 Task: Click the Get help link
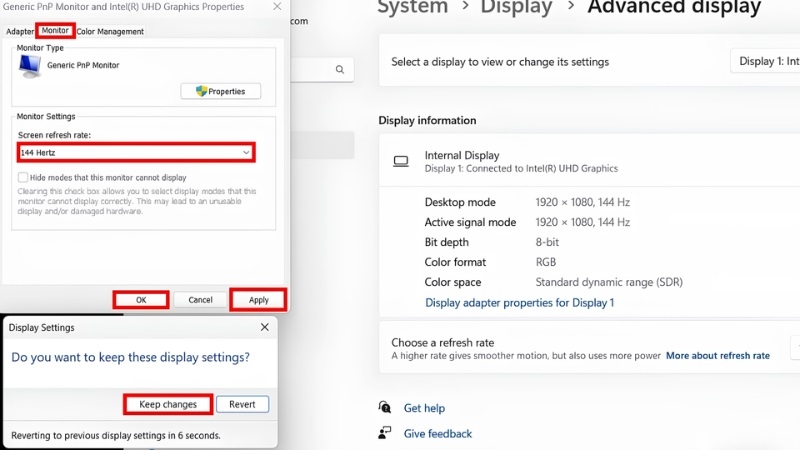pos(424,408)
